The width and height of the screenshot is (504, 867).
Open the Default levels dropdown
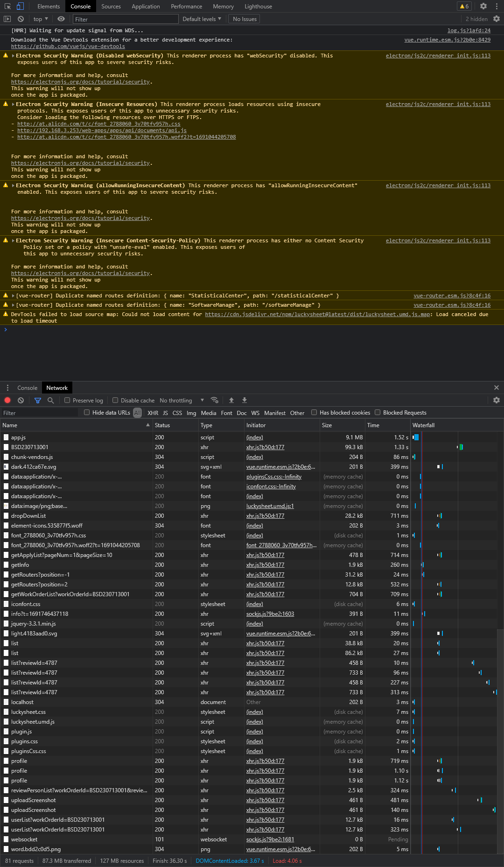[202, 19]
